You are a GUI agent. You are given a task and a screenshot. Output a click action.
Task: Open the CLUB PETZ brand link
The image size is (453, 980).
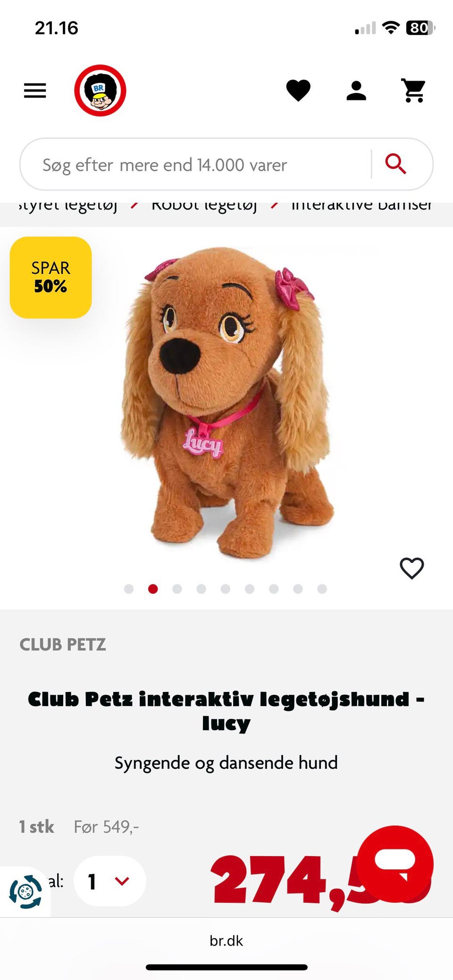tap(63, 644)
